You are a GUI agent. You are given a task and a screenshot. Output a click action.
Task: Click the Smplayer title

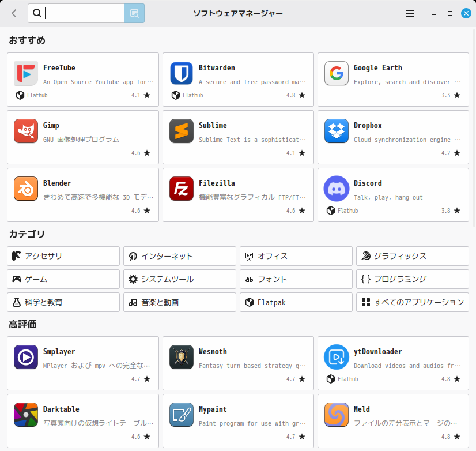(x=59, y=352)
